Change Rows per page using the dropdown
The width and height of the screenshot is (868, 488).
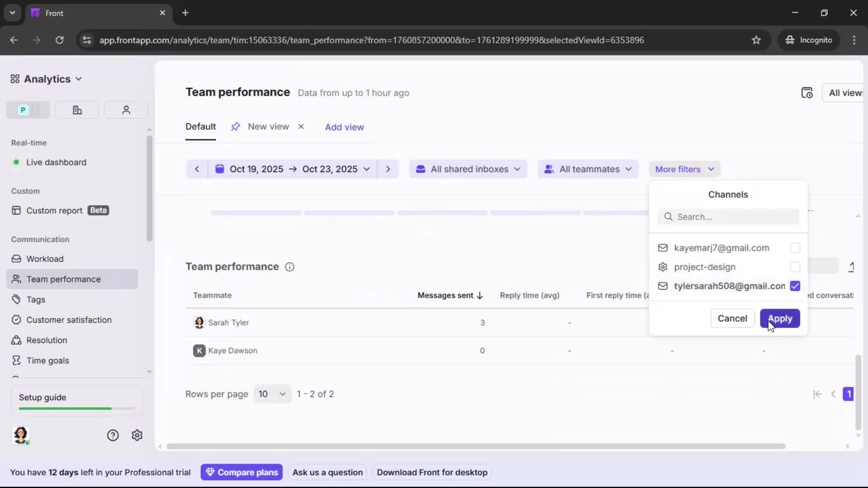tap(272, 394)
